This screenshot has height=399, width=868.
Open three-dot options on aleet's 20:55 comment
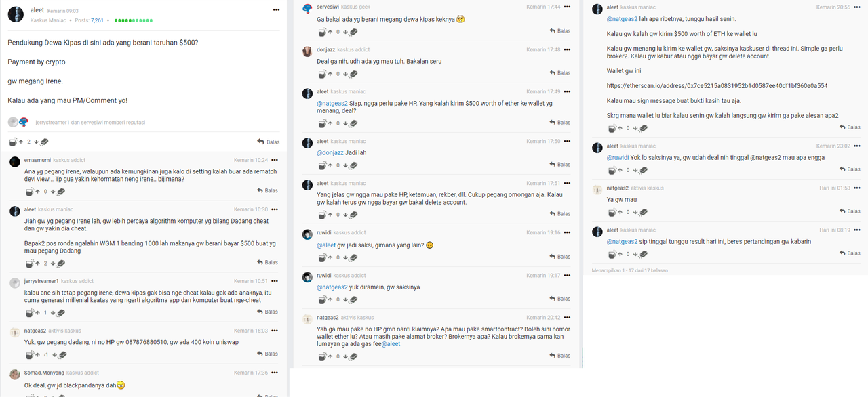(x=856, y=7)
